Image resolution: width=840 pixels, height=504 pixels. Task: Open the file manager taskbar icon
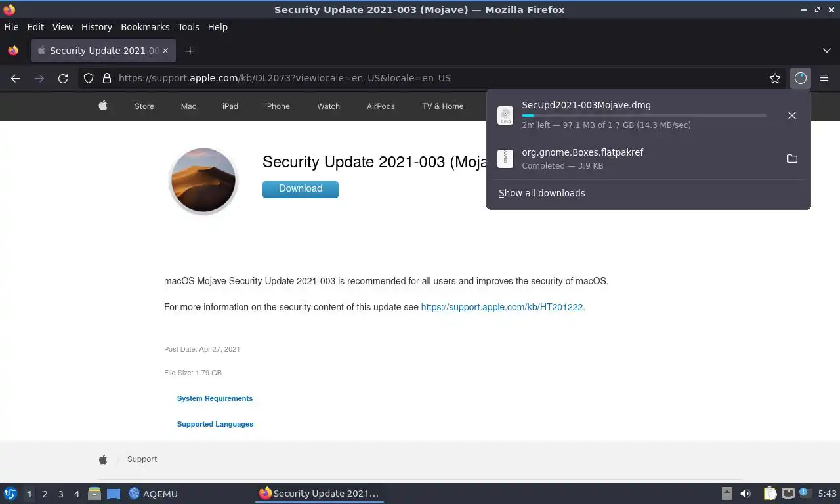[94, 493]
